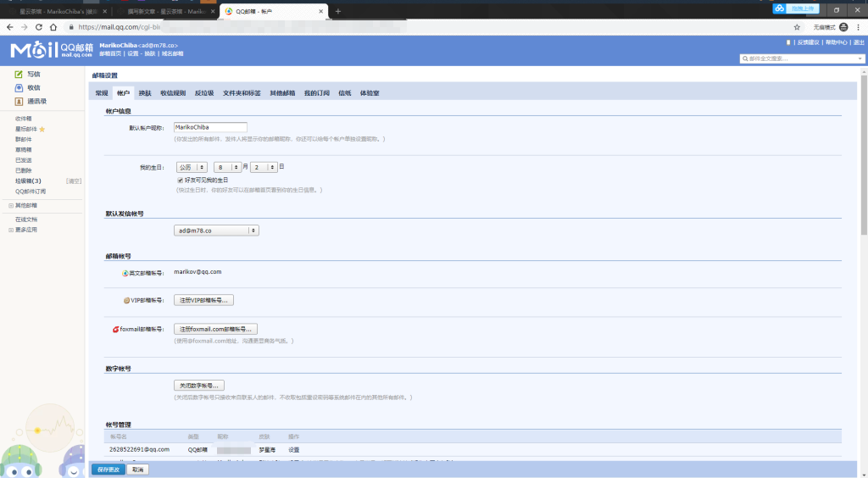Reload the page with refresh icon

tap(39, 27)
